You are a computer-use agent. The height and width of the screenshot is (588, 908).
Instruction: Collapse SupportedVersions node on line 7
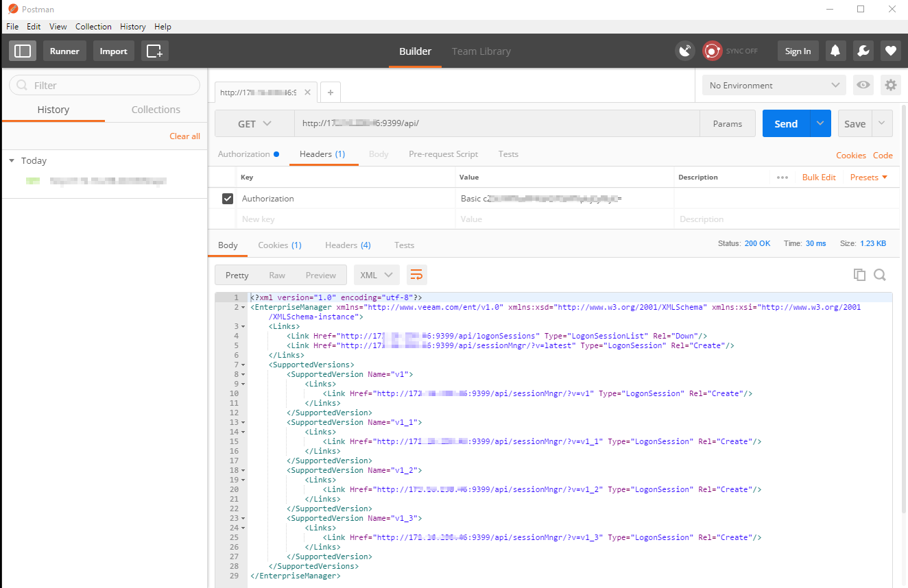pos(245,365)
